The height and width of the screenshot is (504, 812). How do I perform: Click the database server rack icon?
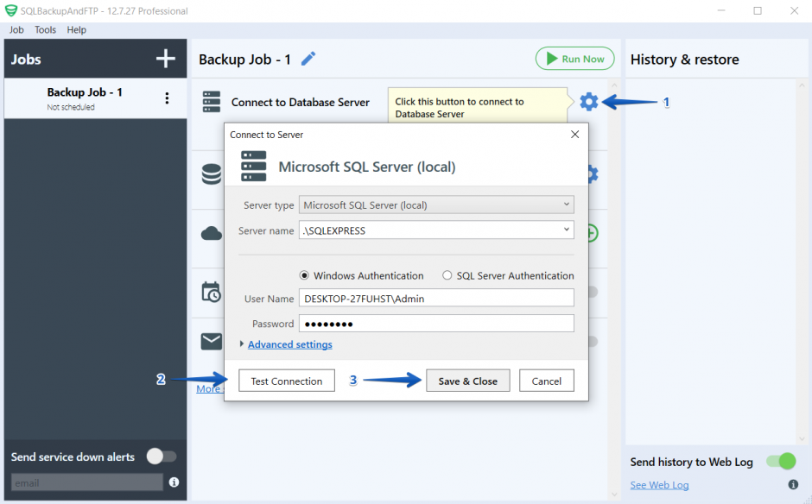212,102
